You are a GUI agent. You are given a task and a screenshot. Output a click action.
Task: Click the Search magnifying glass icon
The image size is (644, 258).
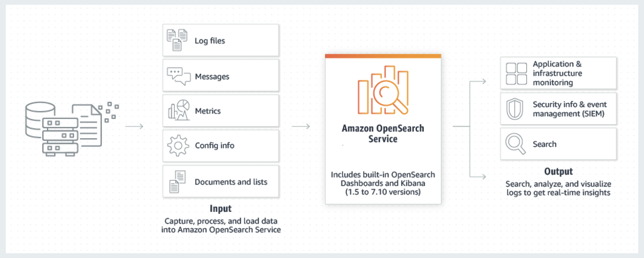click(x=515, y=144)
